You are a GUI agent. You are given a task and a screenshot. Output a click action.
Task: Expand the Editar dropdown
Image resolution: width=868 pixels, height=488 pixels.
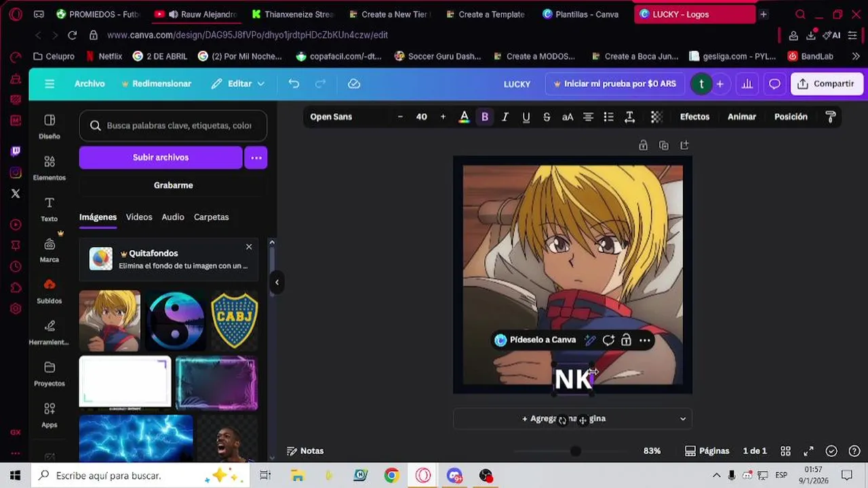click(237, 84)
